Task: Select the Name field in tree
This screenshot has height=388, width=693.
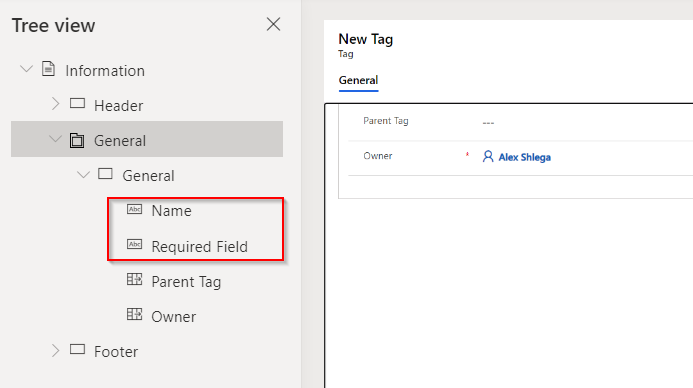Action: pos(171,211)
